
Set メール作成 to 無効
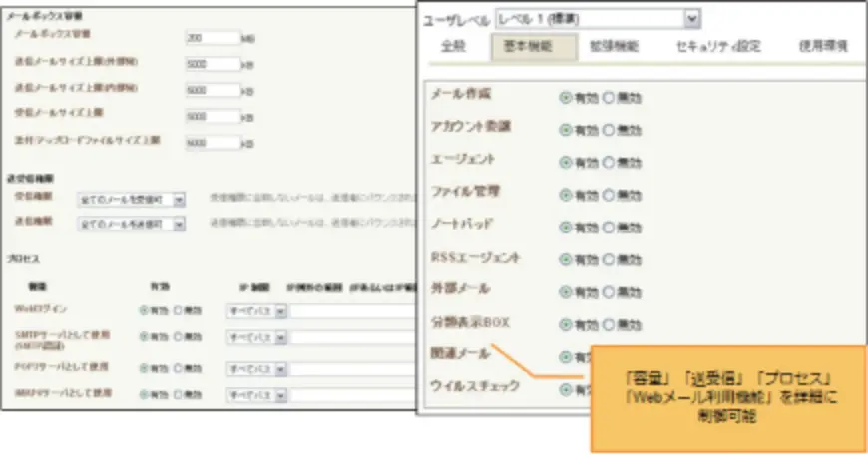[x=609, y=98]
